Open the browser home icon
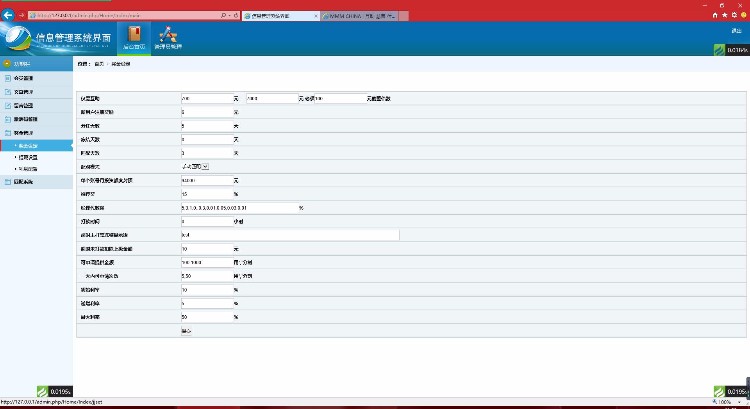The height and width of the screenshot is (409, 750). [x=715, y=15]
